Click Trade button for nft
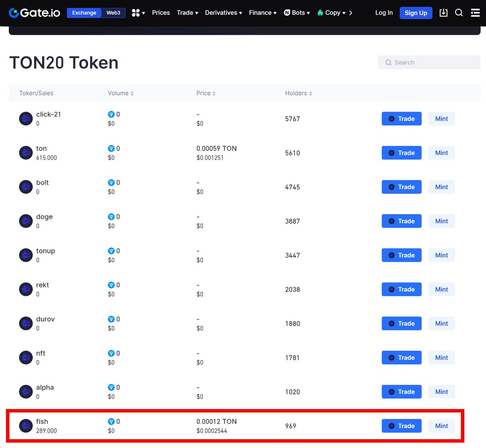 click(x=402, y=358)
